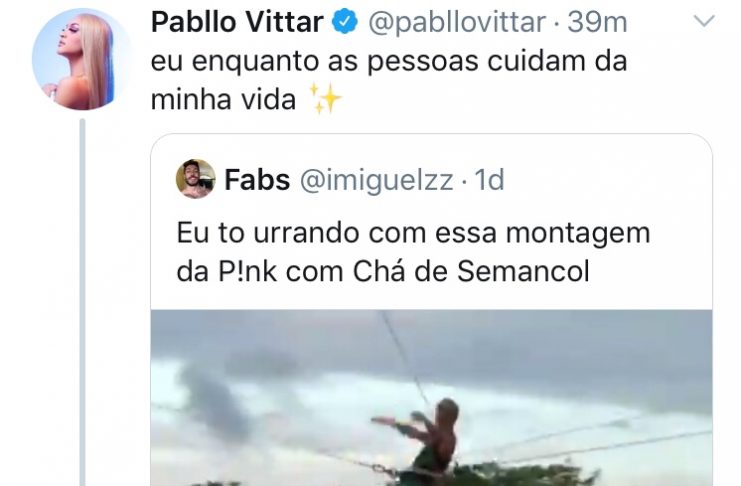Click 'minha vida' line of the tweet

coord(223,100)
